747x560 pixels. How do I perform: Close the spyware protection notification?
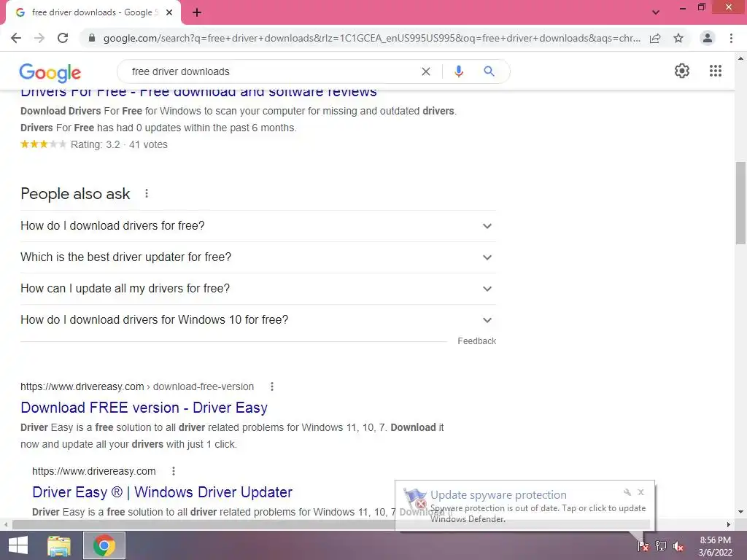[x=640, y=492]
